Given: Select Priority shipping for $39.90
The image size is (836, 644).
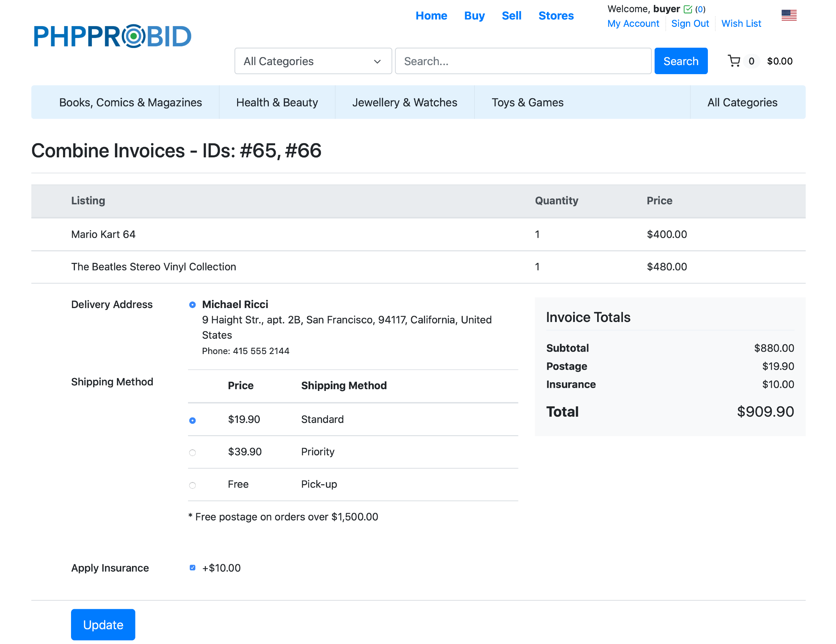Looking at the screenshot, I should [193, 453].
